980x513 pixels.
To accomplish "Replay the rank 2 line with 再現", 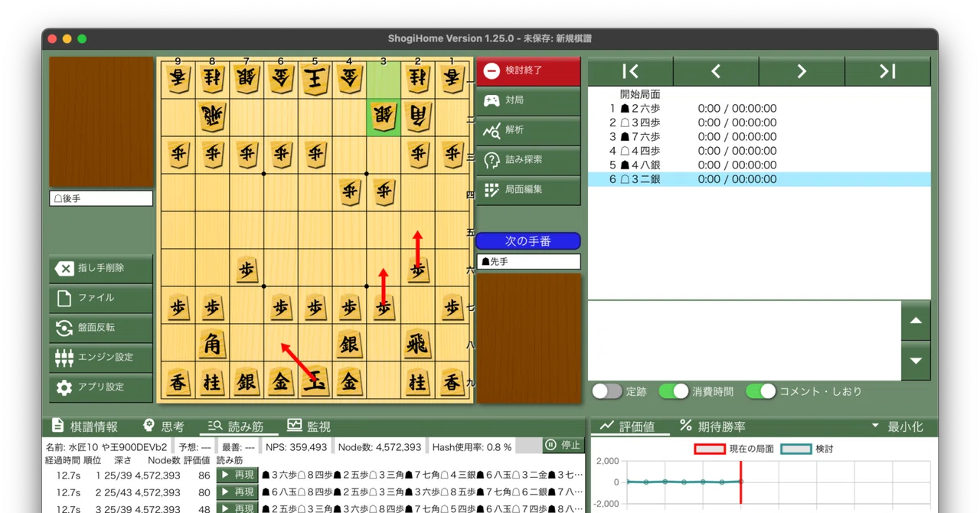I will pyautogui.click(x=237, y=492).
